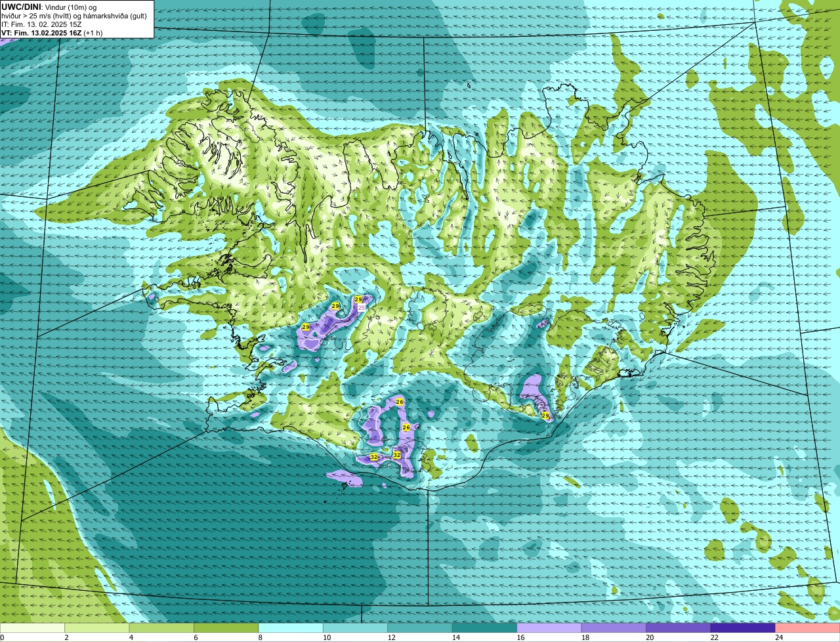This screenshot has height=642, width=840.
Task: Click the white '25' gust label on the map
Action: coord(361,307)
